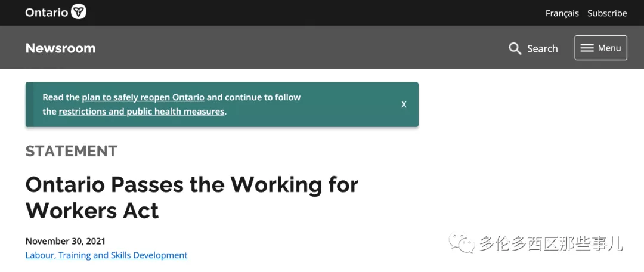The image size is (644, 272).
Task: Open Labour, Training and Skills Development link
Action: click(x=106, y=255)
